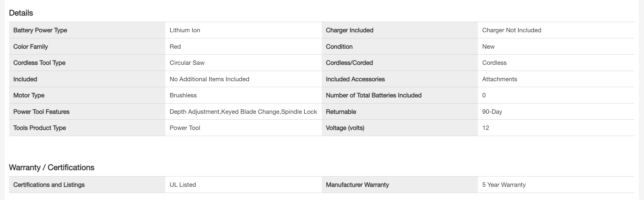
Task: Click the UL Listed value
Action: (x=183, y=185)
